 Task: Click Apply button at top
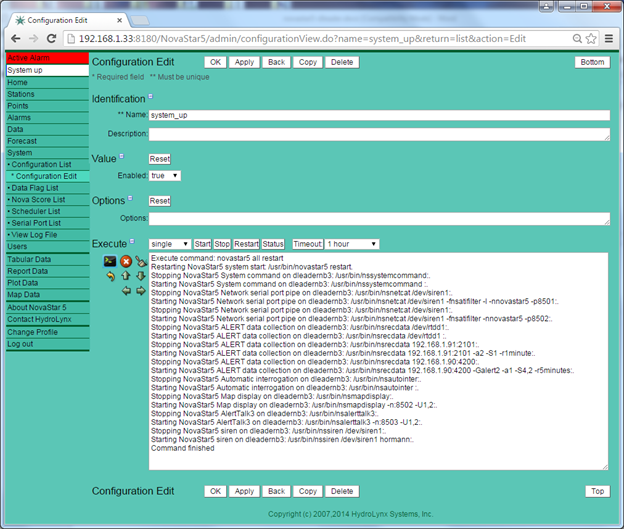pyautogui.click(x=244, y=62)
